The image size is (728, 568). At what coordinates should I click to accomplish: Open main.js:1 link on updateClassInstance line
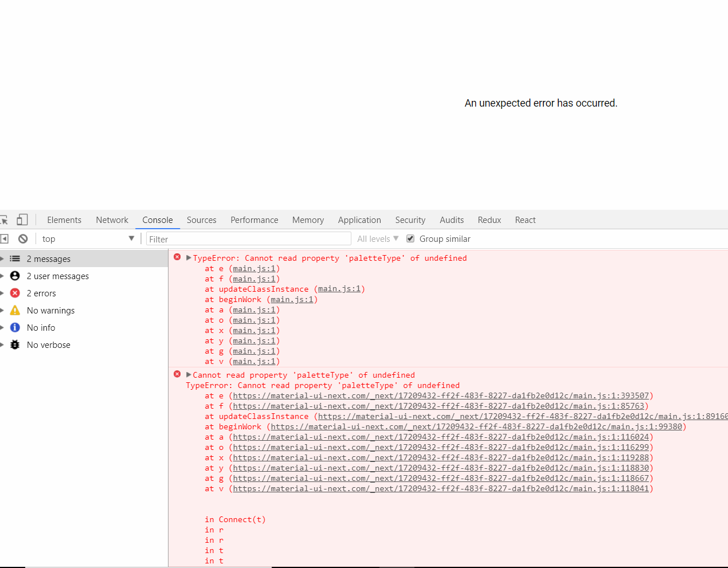click(x=339, y=289)
